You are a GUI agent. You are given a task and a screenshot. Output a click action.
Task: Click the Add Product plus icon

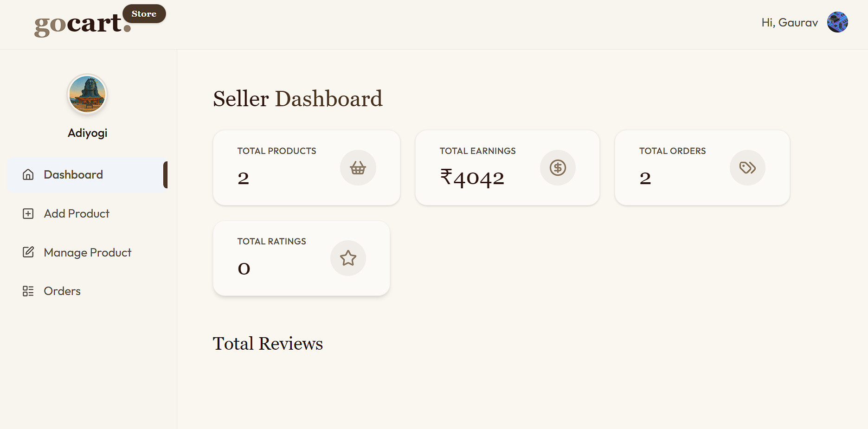pyautogui.click(x=28, y=214)
